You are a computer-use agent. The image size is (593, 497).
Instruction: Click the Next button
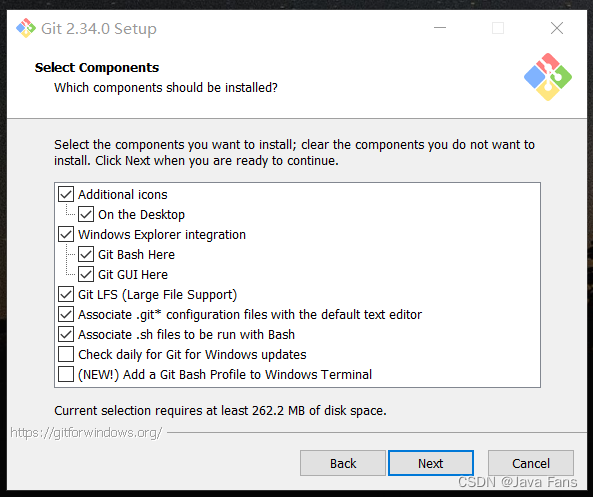[x=431, y=463]
